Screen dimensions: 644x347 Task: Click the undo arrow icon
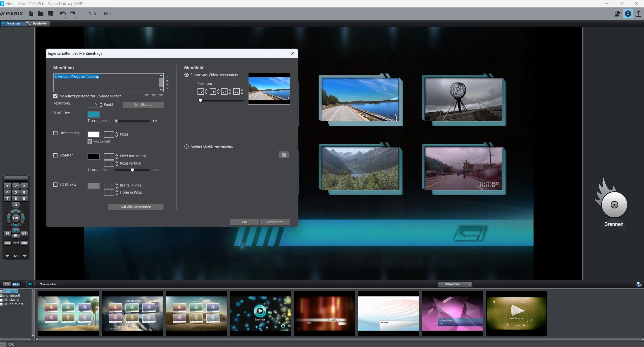coord(63,14)
